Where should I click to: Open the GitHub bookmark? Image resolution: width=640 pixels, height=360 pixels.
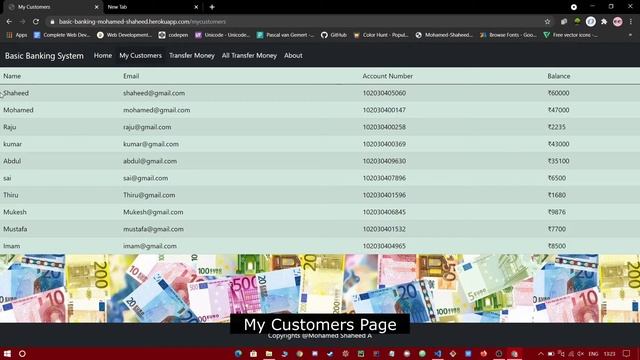click(x=334, y=35)
